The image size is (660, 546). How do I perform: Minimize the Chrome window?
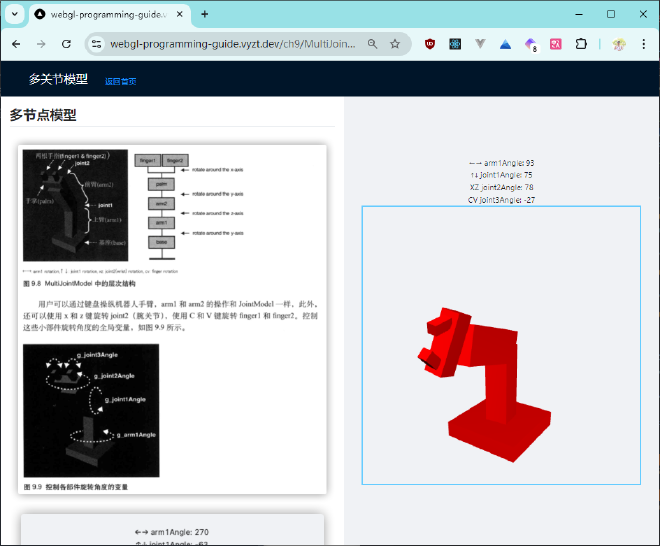coord(579,14)
